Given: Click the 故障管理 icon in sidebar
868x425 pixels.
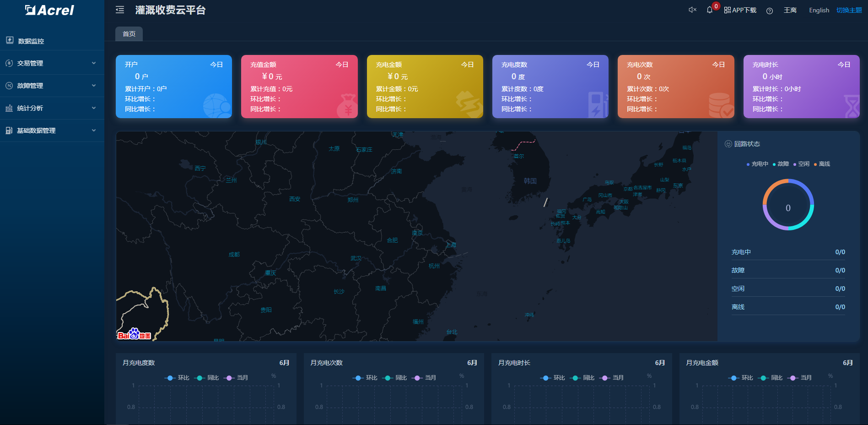Looking at the screenshot, I should point(9,86).
